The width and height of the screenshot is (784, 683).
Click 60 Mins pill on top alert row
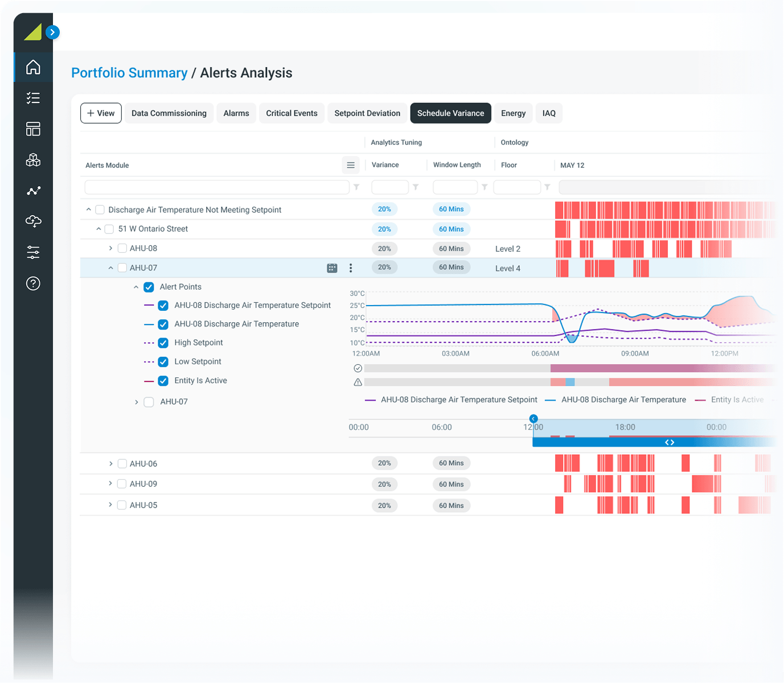pyautogui.click(x=451, y=209)
